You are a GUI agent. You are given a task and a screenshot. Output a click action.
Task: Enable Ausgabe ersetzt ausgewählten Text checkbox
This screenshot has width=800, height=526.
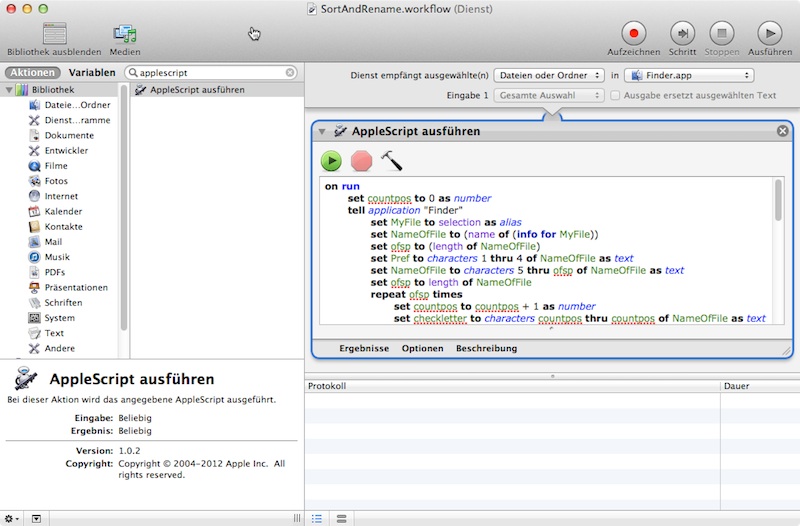[615, 95]
